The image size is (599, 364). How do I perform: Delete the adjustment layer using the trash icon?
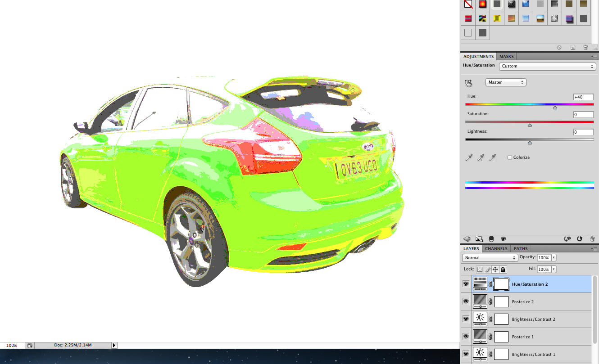(x=592, y=239)
